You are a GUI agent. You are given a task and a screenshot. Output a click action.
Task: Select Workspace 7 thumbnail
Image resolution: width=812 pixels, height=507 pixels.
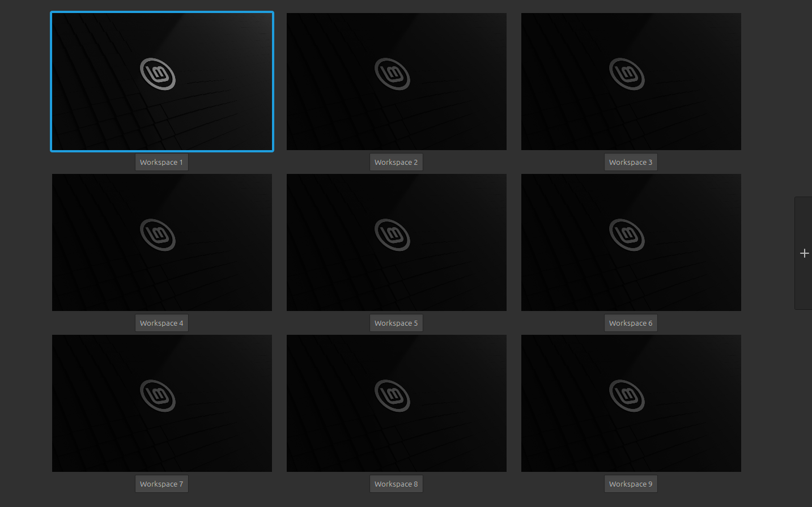(161, 403)
